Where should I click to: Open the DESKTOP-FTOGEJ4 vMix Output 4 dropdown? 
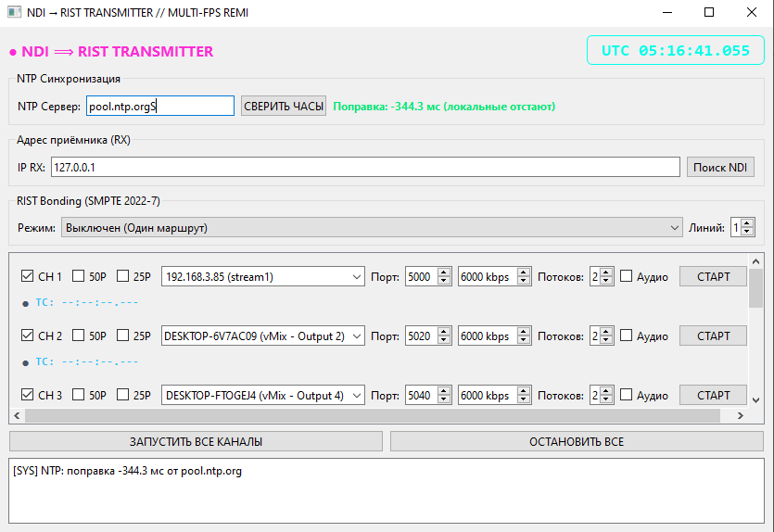point(262,396)
